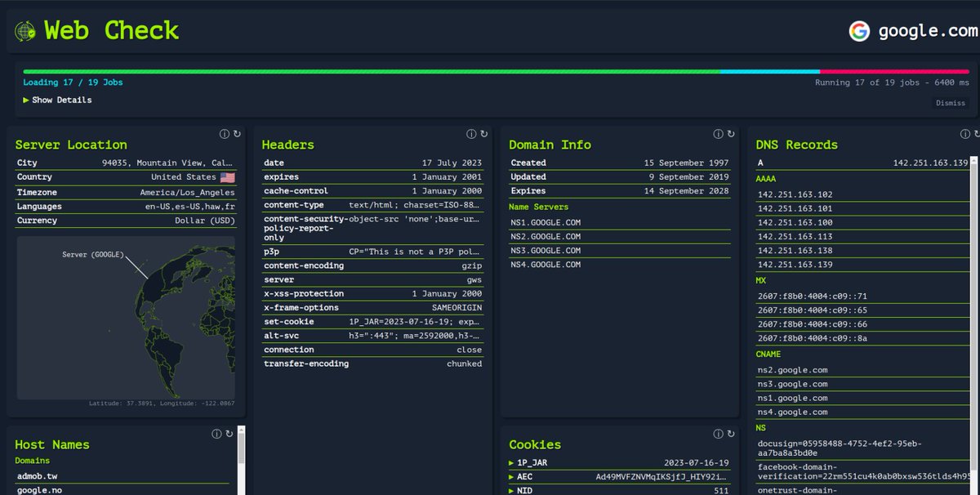Expand the AEC cookie entry
The height and width of the screenshot is (495, 980).
pyautogui.click(x=511, y=476)
